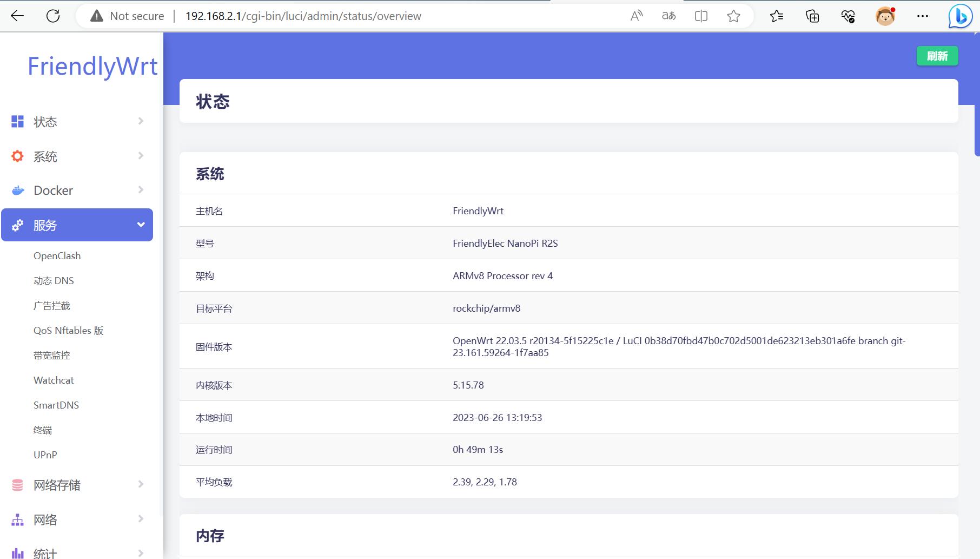This screenshot has height=559, width=980.
Task: Open the Watchcat service page
Action: pos(54,380)
